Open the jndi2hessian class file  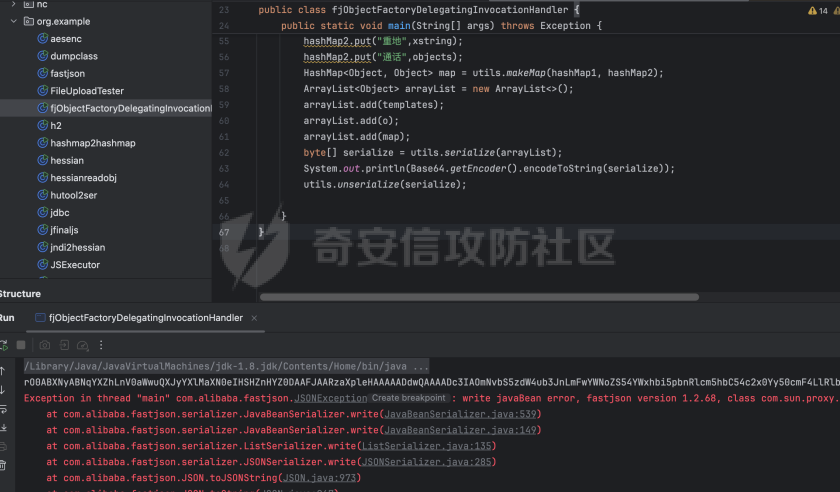[x=78, y=248]
